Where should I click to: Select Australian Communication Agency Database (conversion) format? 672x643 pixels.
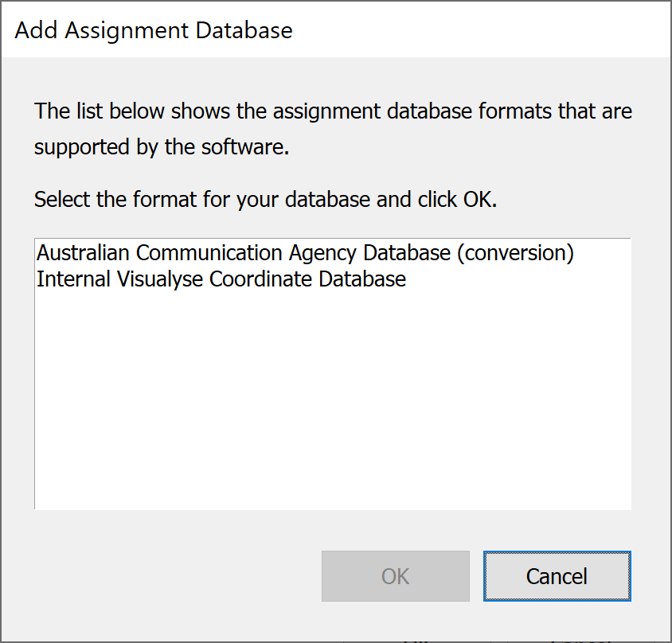(x=305, y=253)
